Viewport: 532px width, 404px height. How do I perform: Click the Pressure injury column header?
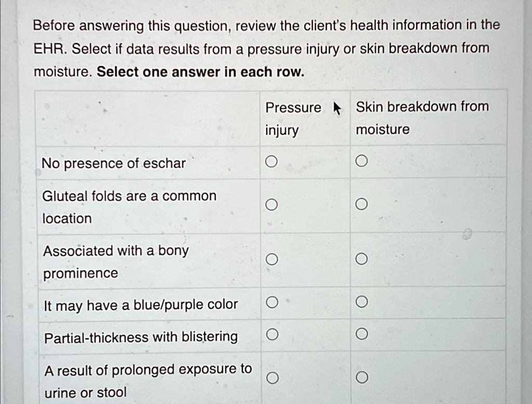click(293, 119)
